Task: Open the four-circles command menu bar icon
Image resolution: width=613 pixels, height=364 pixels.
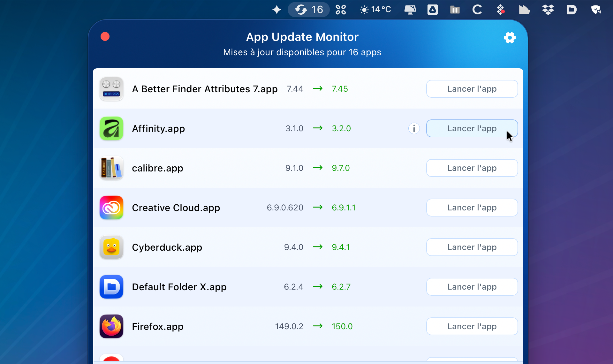Action: (341, 10)
